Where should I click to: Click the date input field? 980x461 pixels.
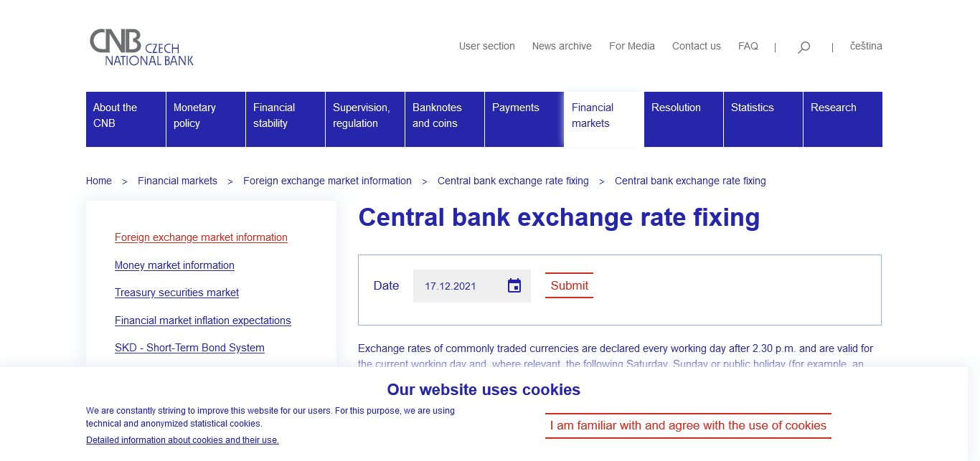[459, 286]
